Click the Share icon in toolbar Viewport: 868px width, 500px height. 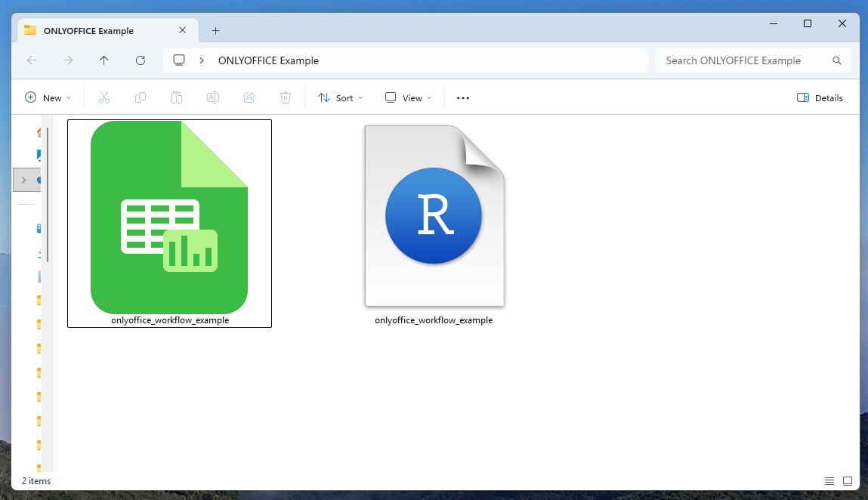pyautogui.click(x=249, y=97)
